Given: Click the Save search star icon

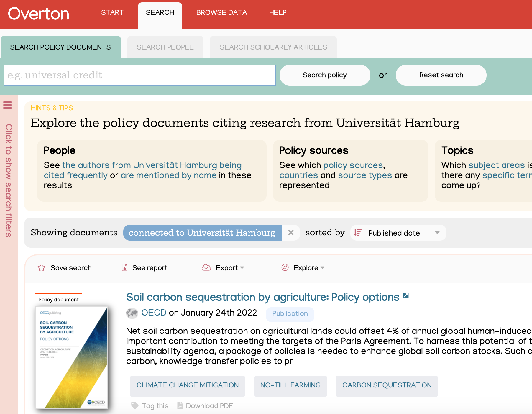Looking at the screenshot, I should coord(42,267).
